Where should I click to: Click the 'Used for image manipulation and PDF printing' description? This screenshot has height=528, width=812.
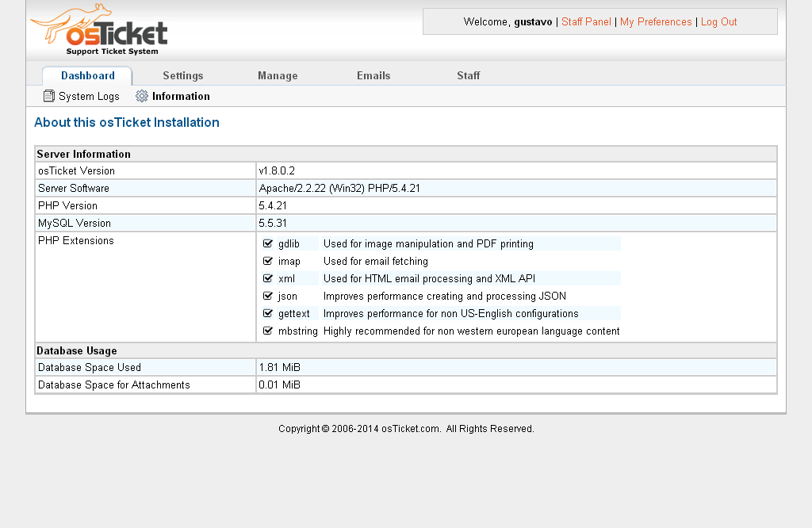click(x=428, y=244)
